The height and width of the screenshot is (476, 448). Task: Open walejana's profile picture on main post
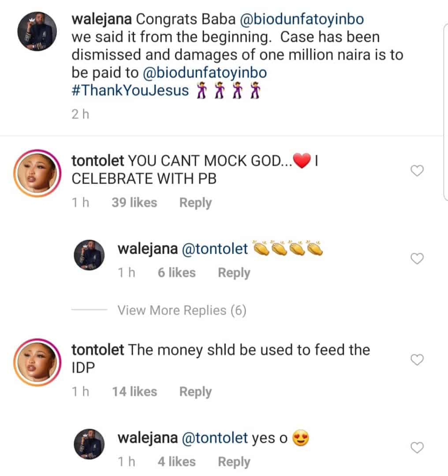pyautogui.click(x=37, y=31)
